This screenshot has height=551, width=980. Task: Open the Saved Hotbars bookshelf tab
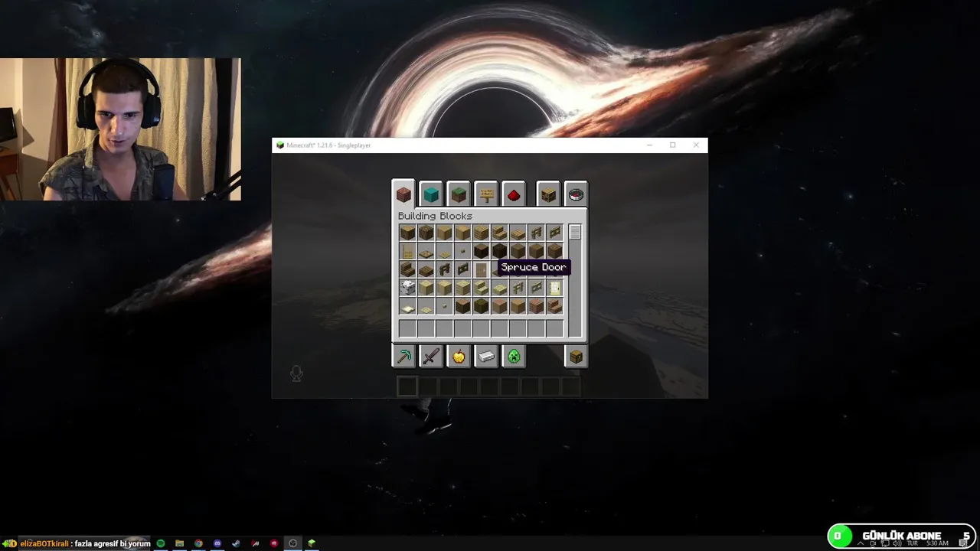tap(548, 194)
